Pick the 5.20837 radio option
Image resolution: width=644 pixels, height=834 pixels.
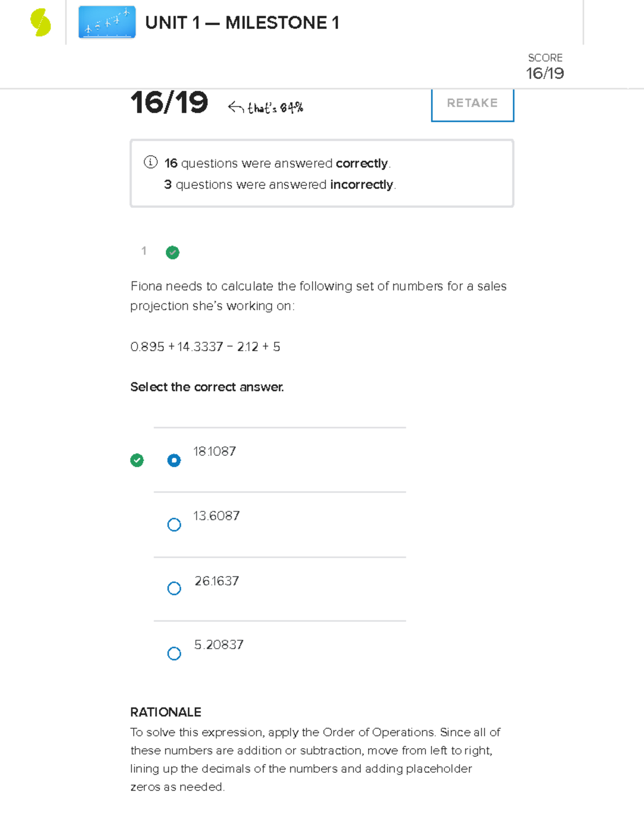pyautogui.click(x=174, y=654)
